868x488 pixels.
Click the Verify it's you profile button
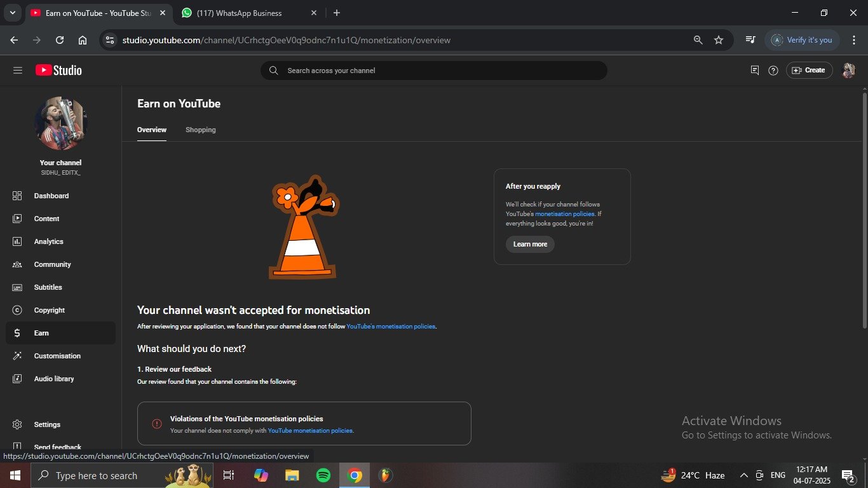click(x=803, y=40)
